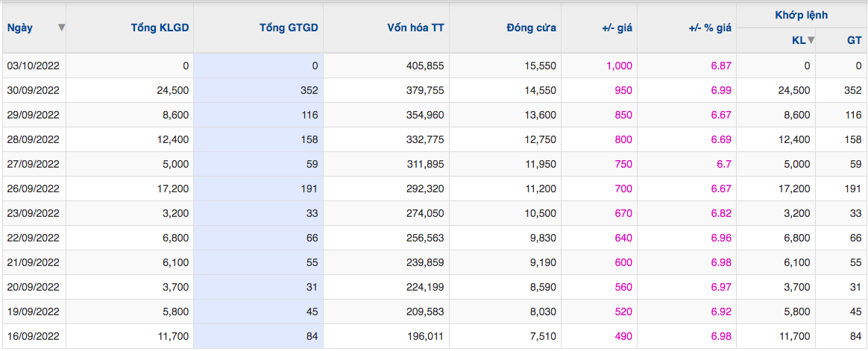Select the 03/10/2022 date row

click(x=434, y=66)
